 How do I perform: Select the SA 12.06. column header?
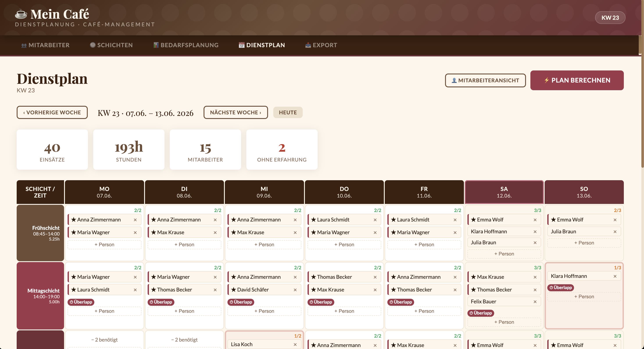(504, 192)
